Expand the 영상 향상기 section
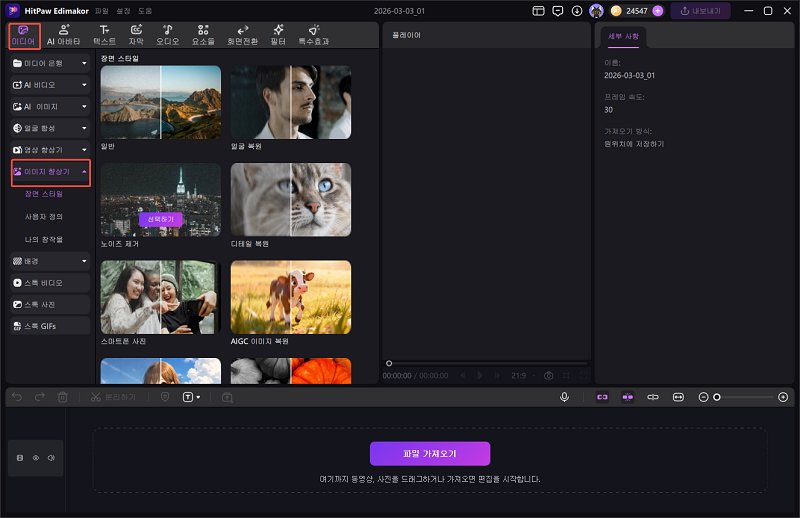 tap(50, 150)
